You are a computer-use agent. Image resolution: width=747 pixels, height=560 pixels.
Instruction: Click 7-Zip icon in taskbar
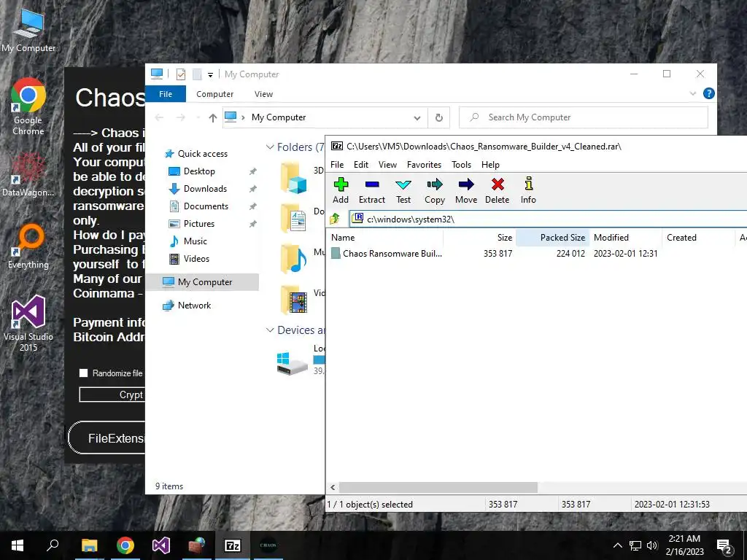pos(233,545)
